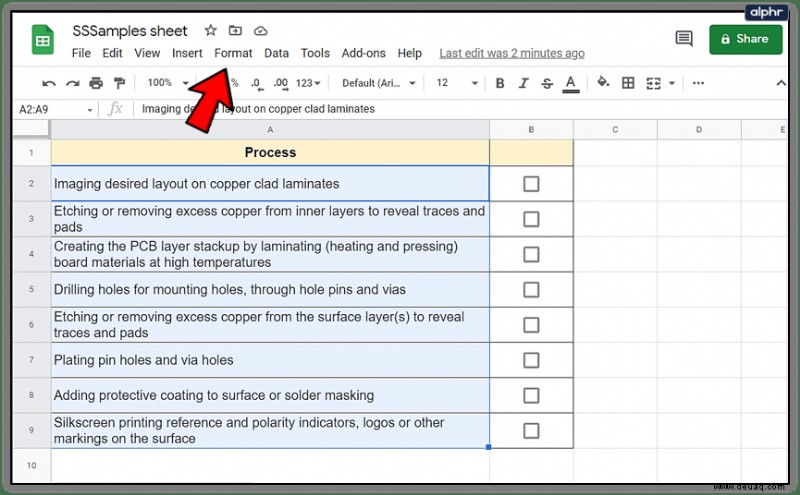
Task: Decrease decimal places
Action: (x=257, y=84)
